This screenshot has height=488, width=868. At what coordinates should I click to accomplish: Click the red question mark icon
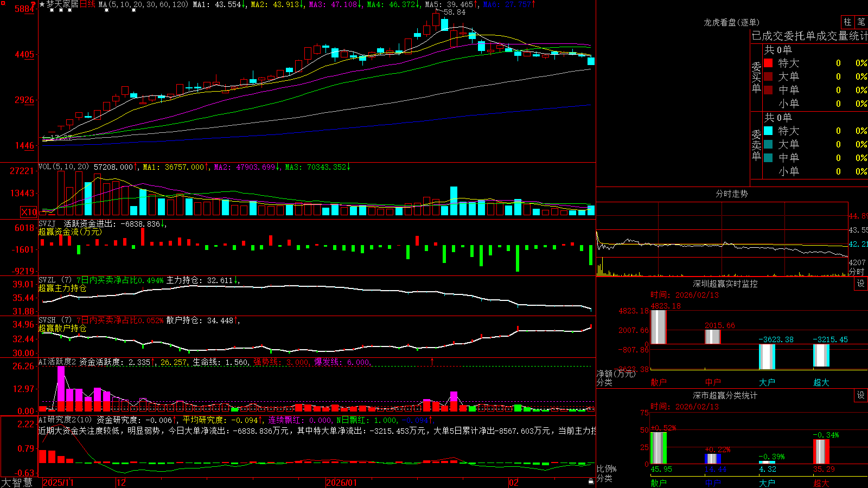point(34,4)
